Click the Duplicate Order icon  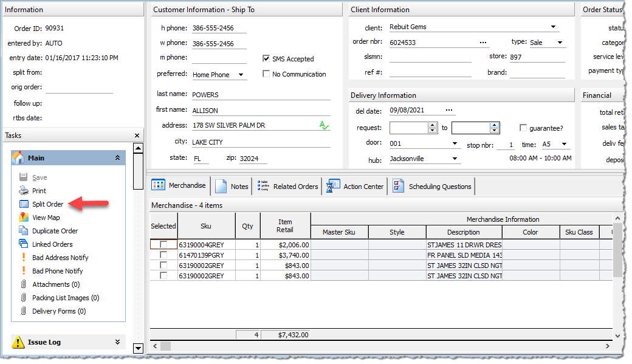click(x=23, y=230)
